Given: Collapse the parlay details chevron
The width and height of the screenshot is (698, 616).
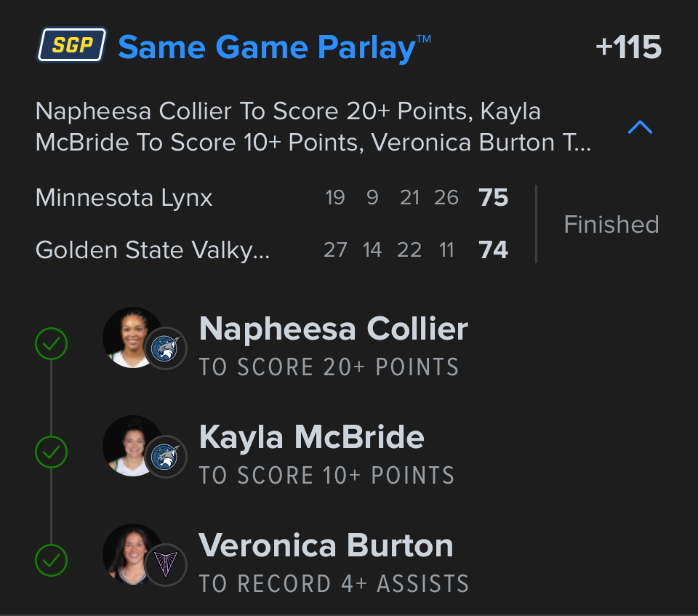Looking at the screenshot, I should click(640, 128).
